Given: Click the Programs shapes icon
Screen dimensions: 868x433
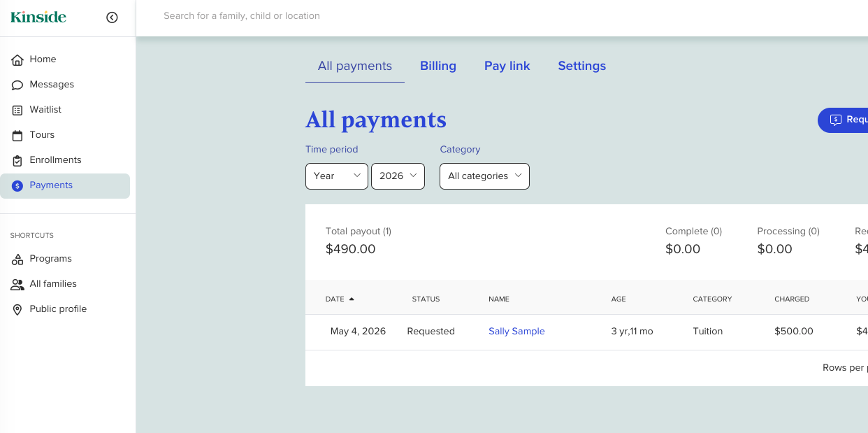Looking at the screenshot, I should point(17,259).
